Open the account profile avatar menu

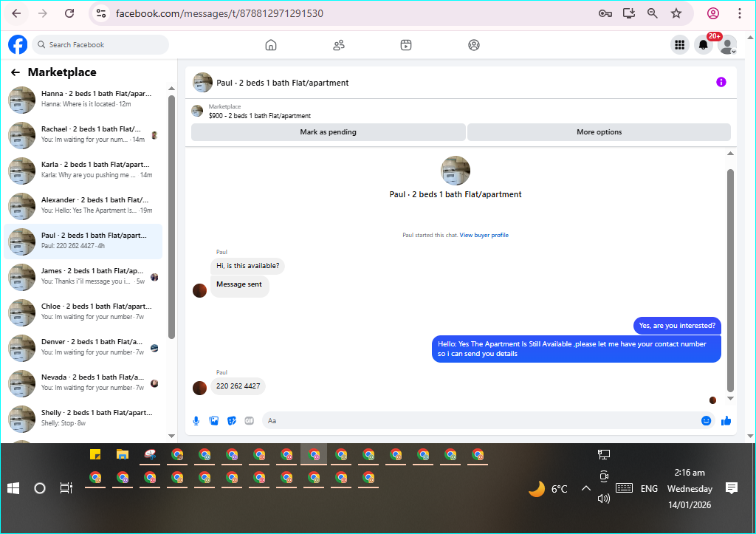click(x=727, y=45)
